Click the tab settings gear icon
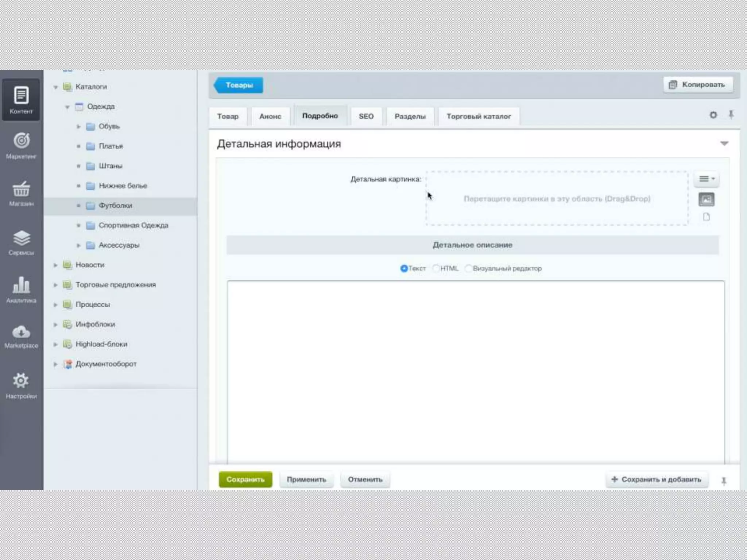747x560 pixels. point(713,115)
